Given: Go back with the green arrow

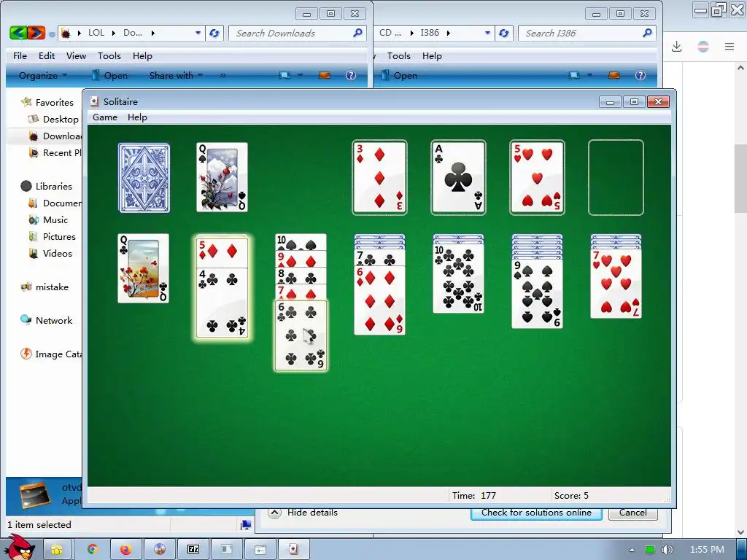Looking at the screenshot, I should click(18, 33).
